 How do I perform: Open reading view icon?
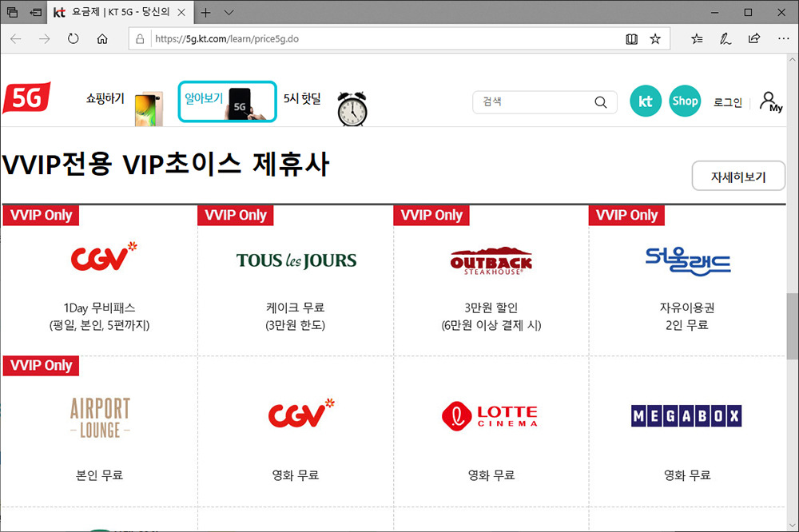[x=631, y=38]
